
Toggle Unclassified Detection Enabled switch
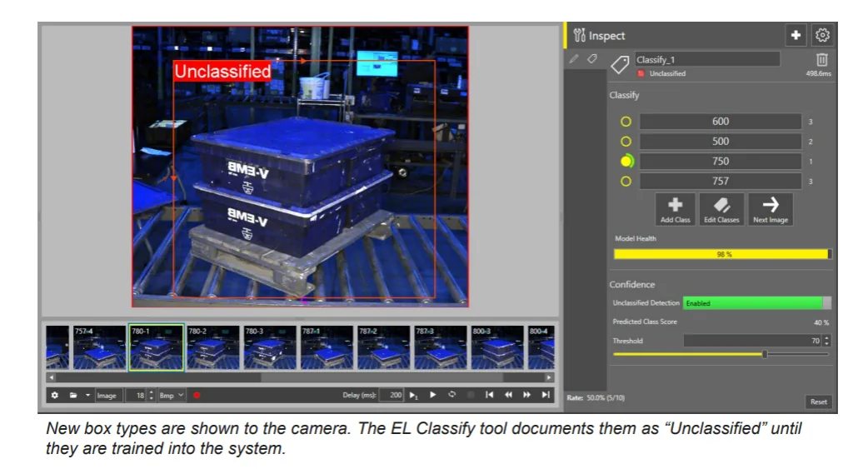pos(756,303)
